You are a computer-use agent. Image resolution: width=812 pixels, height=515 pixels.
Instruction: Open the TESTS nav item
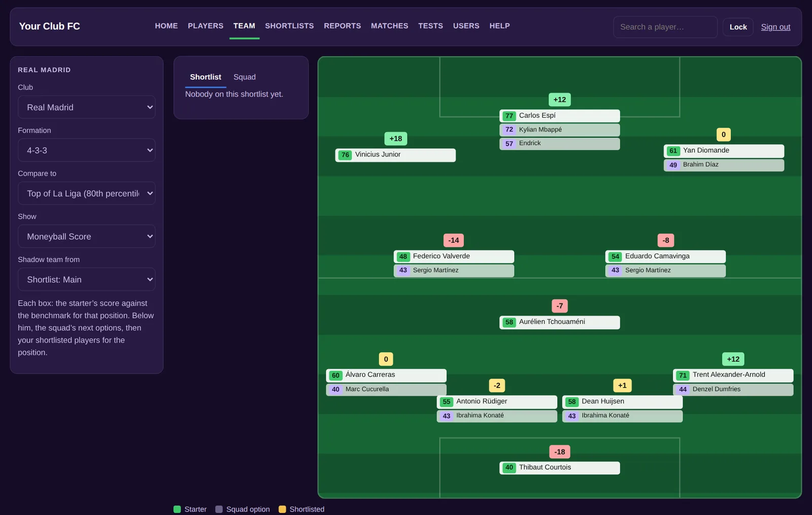(x=430, y=26)
